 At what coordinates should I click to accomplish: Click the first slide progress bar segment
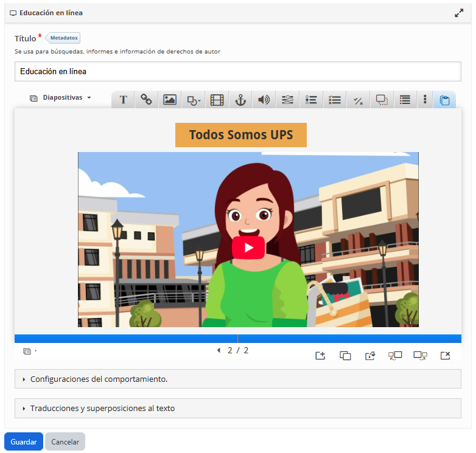[x=125, y=339]
